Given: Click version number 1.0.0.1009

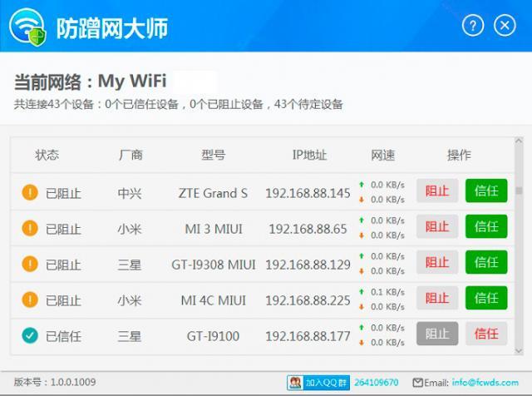Looking at the screenshot, I should [x=73, y=382].
